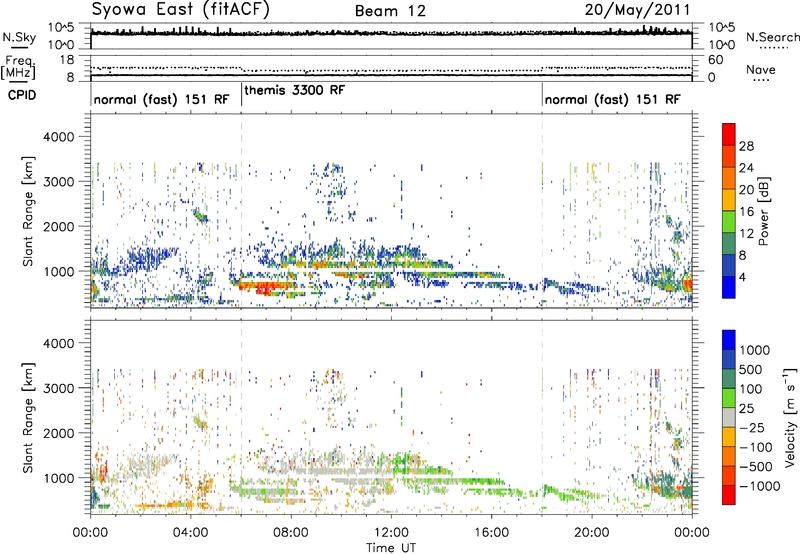Click the '16:00' time axis tick label

[491, 533]
